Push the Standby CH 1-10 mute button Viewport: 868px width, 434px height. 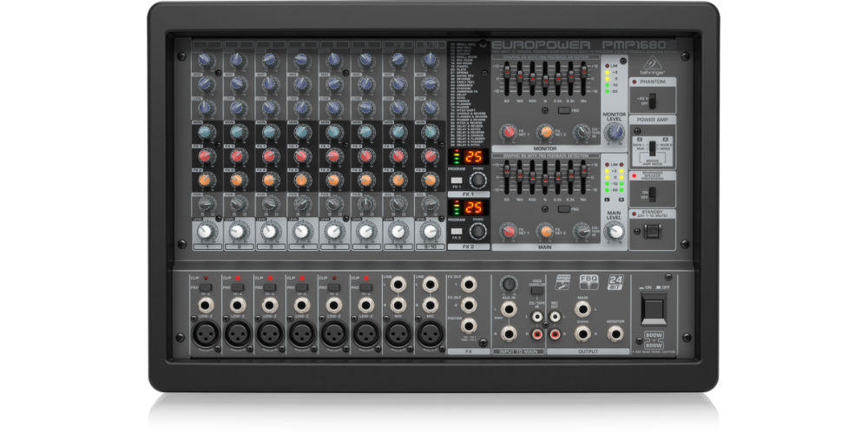[x=652, y=231]
